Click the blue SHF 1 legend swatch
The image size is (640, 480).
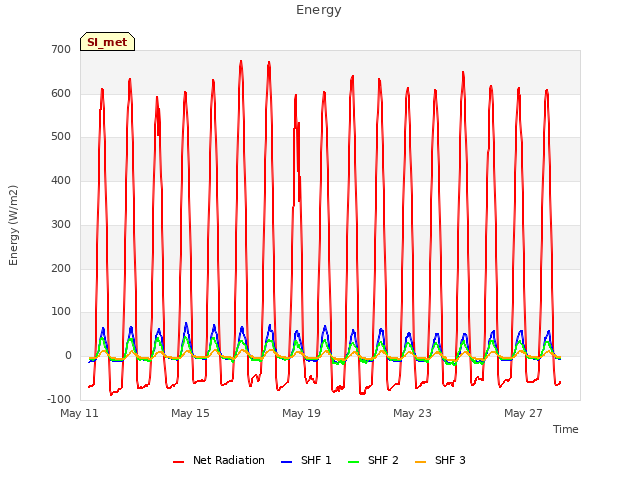coord(287,462)
